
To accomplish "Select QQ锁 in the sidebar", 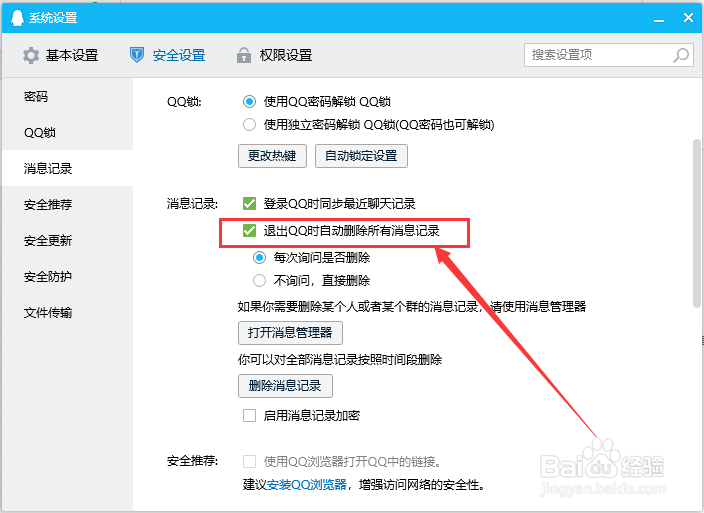I will tap(67, 132).
